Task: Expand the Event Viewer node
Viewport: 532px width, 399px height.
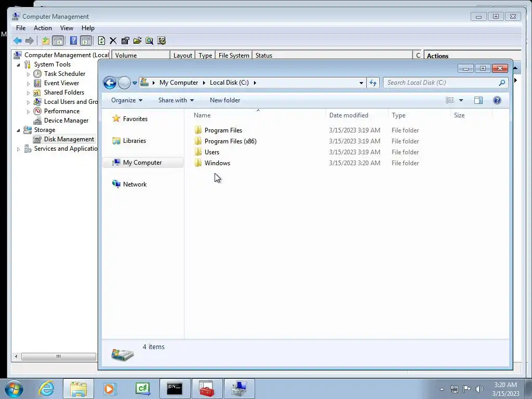Action: pos(28,84)
